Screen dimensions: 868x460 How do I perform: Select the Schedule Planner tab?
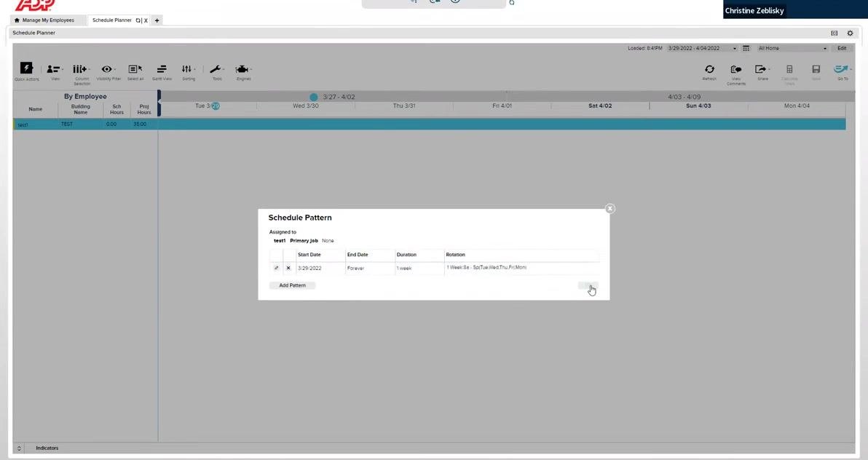112,20
